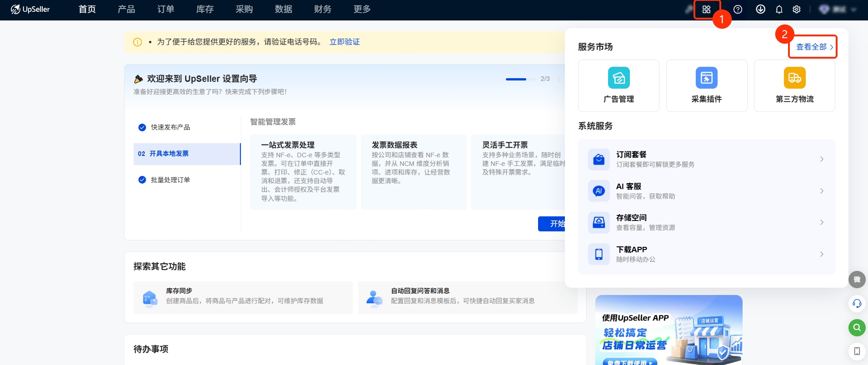Image resolution: width=868 pixels, height=365 pixels.
Task: Click the 存储空间 drive icon
Action: point(599,222)
